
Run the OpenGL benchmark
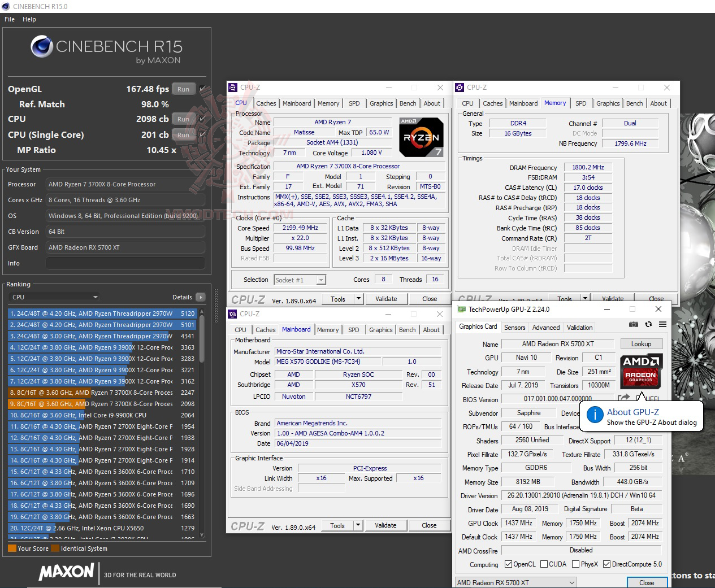pyautogui.click(x=184, y=89)
